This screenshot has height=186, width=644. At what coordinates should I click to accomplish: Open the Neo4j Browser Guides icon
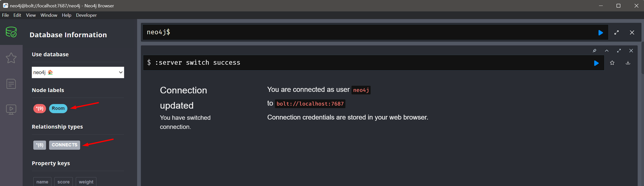[11, 110]
